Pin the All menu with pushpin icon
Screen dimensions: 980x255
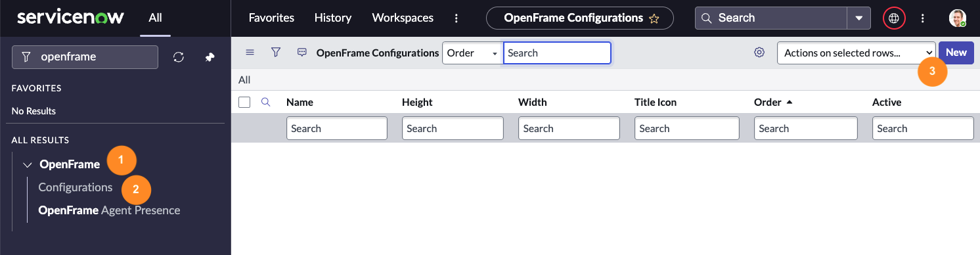pyautogui.click(x=210, y=57)
